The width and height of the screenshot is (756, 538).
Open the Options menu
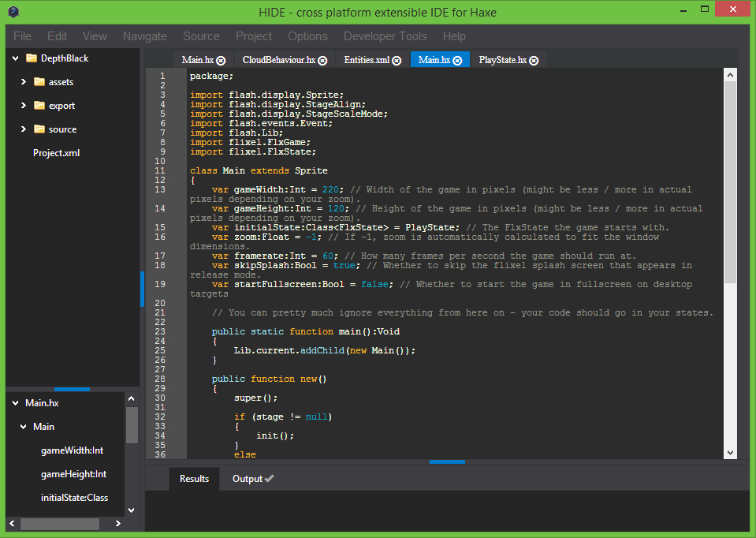pos(307,36)
